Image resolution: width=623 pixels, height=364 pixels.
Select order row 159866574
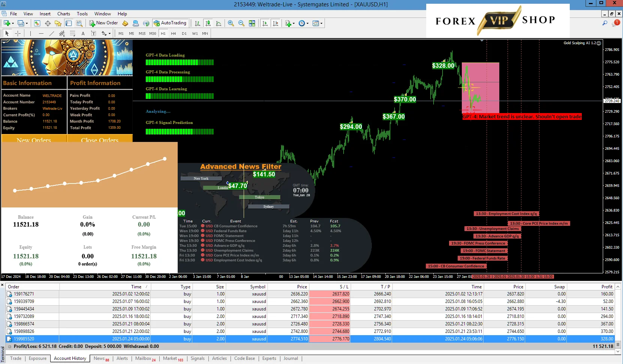coord(310,324)
